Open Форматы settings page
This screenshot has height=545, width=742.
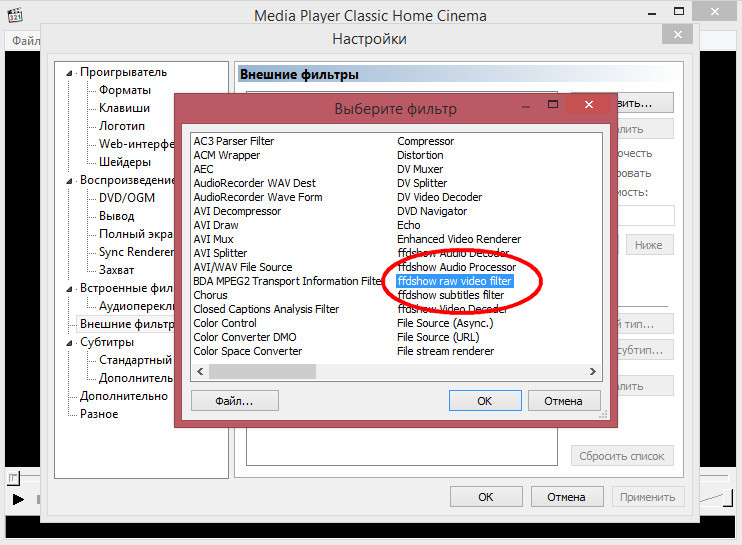pyautogui.click(x=125, y=90)
